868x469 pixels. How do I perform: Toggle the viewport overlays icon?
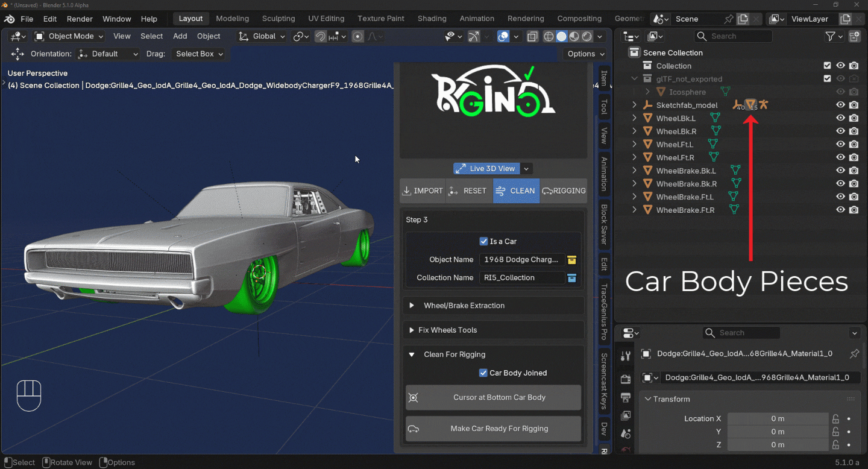(x=503, y=36)
